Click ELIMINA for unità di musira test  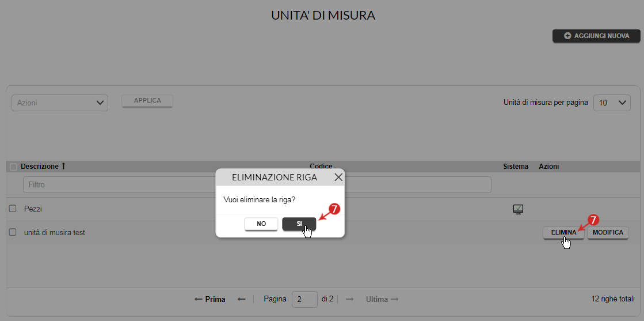tap(563, 232)
